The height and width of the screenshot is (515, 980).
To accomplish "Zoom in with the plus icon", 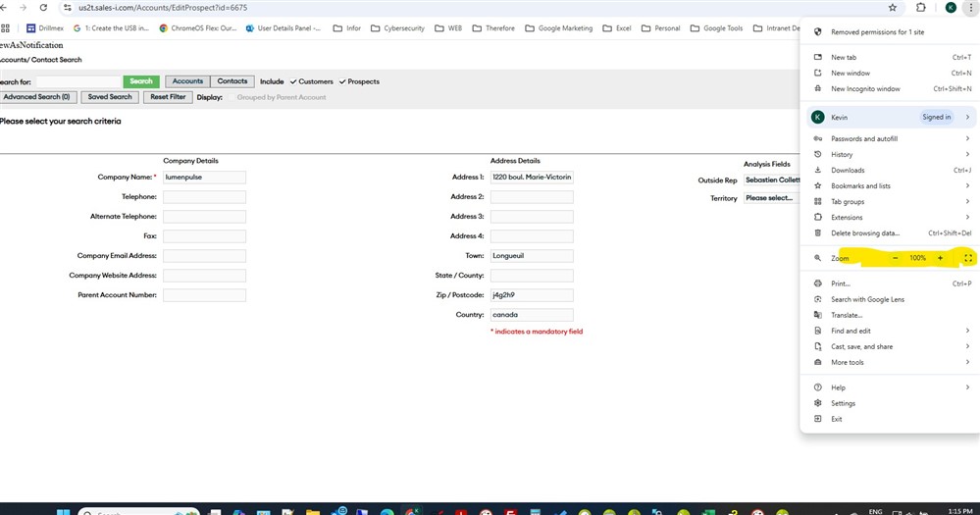I will [x=940, y=258].
